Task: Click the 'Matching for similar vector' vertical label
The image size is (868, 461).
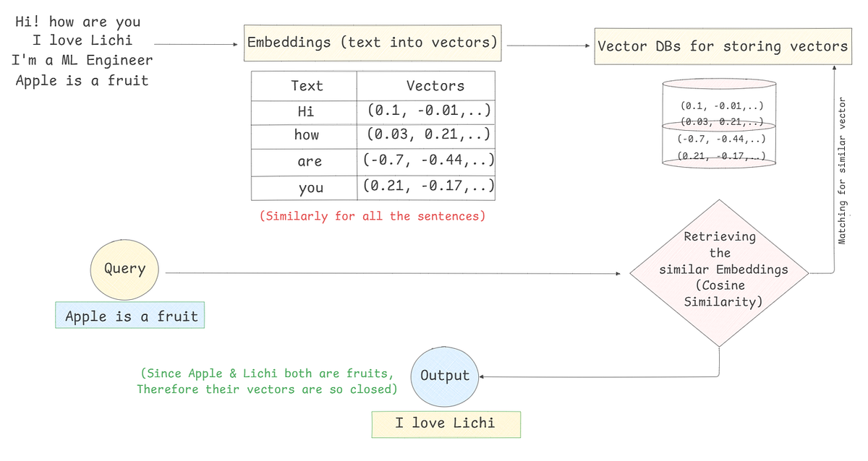Action: 842,171
